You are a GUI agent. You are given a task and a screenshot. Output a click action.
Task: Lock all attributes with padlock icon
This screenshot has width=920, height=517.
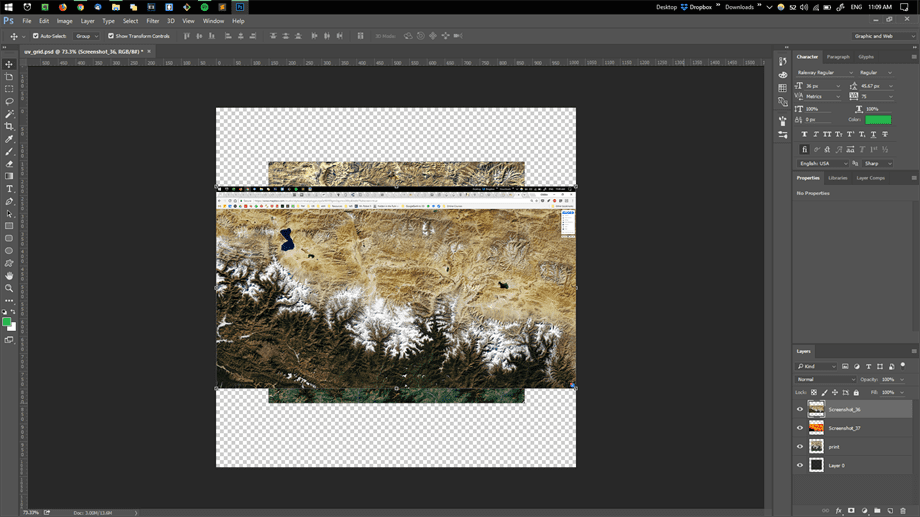click(856, 392)
